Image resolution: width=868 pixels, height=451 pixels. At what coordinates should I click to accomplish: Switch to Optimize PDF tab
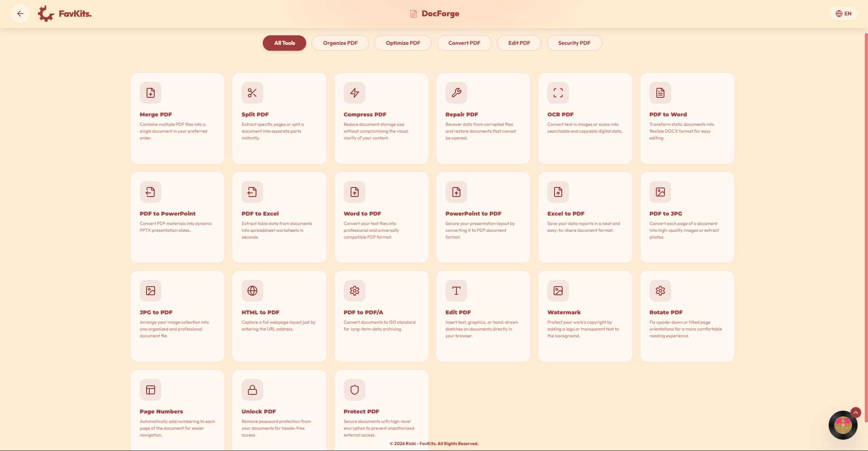(403, 43)
